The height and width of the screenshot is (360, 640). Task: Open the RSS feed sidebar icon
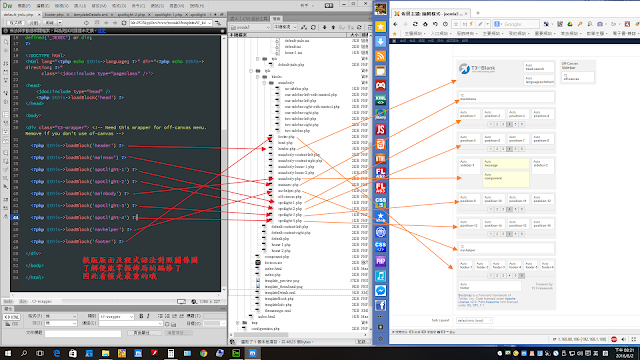380,56
